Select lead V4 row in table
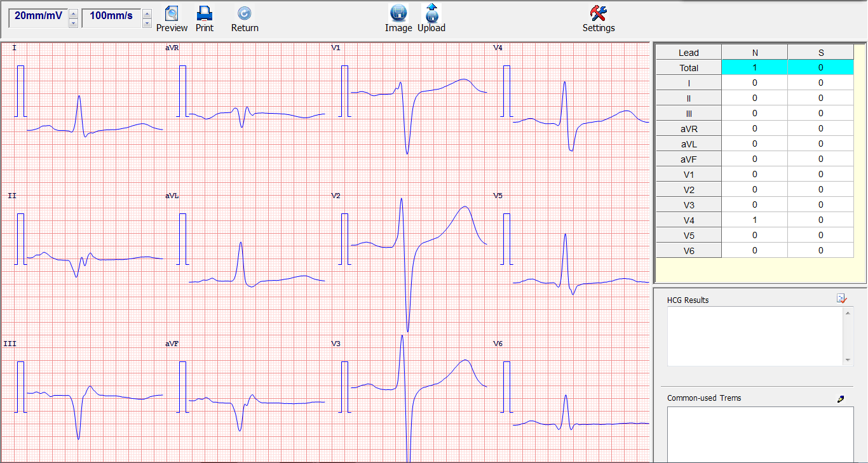This screenshot has height=463, width=868. [755, 220]
